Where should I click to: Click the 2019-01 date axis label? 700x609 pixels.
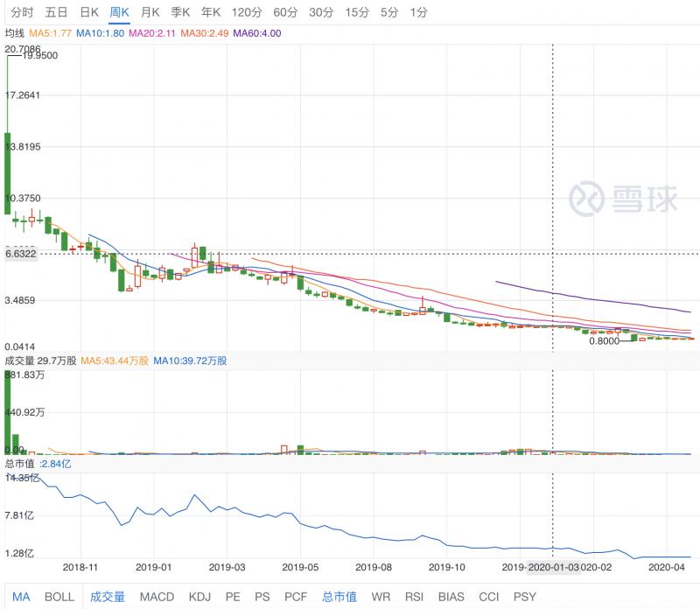[x=153, y=568]
